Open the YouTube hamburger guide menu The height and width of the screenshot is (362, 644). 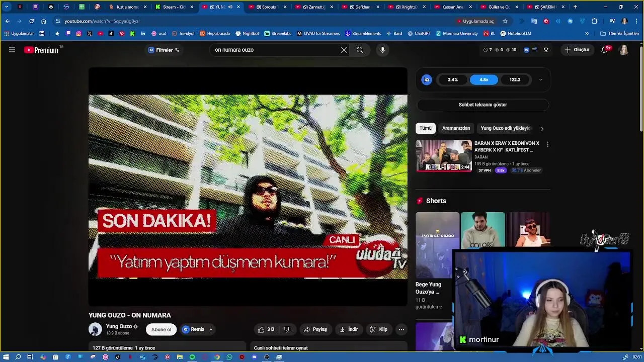click(x=12, y=50)
